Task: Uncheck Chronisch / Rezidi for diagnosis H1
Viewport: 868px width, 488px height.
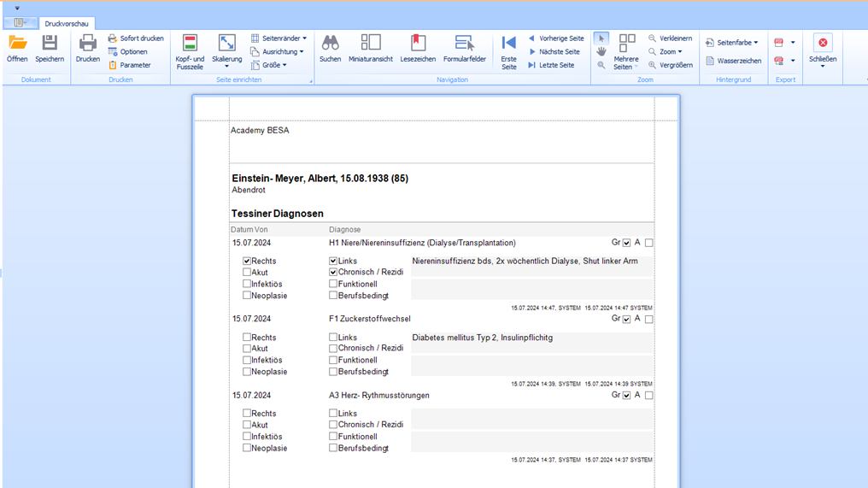Action: coord(333,273)
